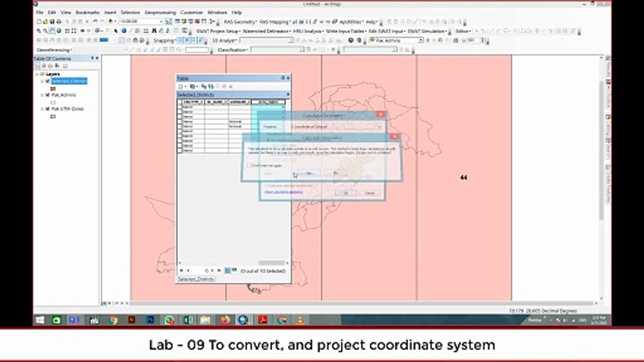The width and height of the screenshot is (644, 362).
Task: Toggle Selected_Districts layer visibility checkbox
Action: (47, 81)
